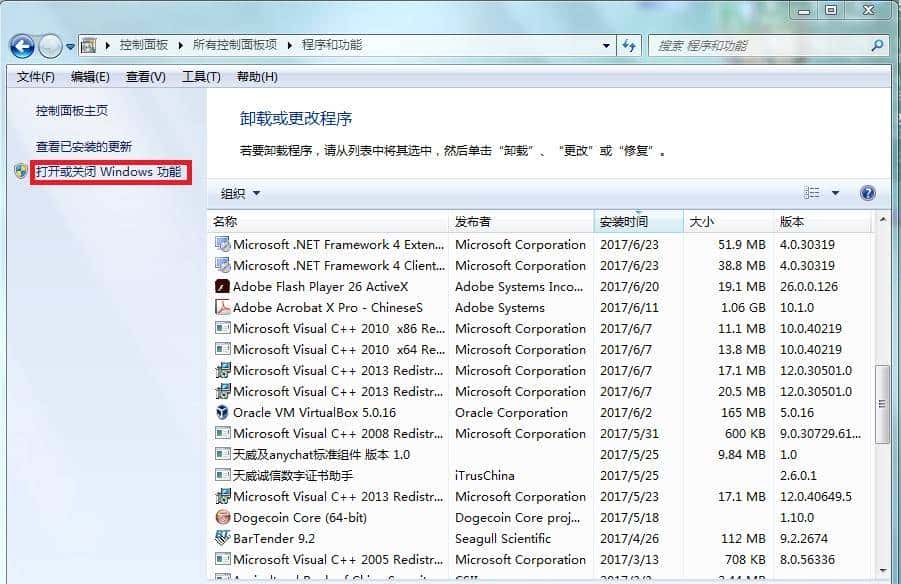Select the Adobe Acrobat X Pro icon
The width and height of the screenshot is (901, 584).
223,308
